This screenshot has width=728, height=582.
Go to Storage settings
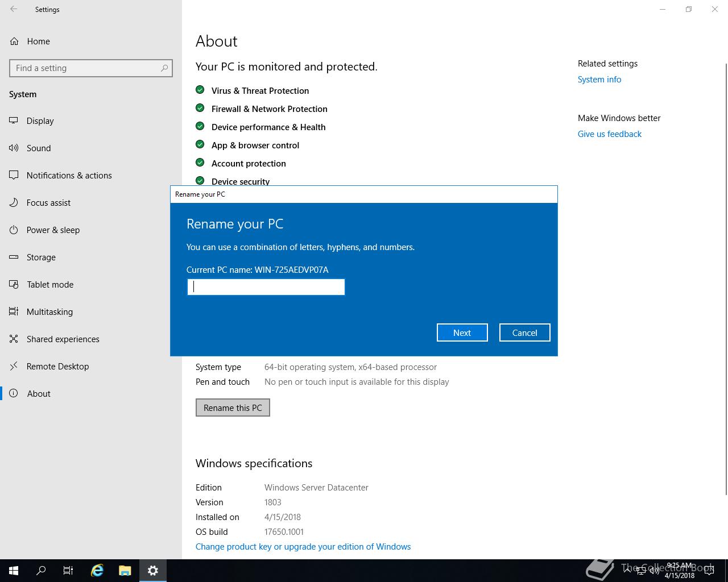(x=91, y=257)
